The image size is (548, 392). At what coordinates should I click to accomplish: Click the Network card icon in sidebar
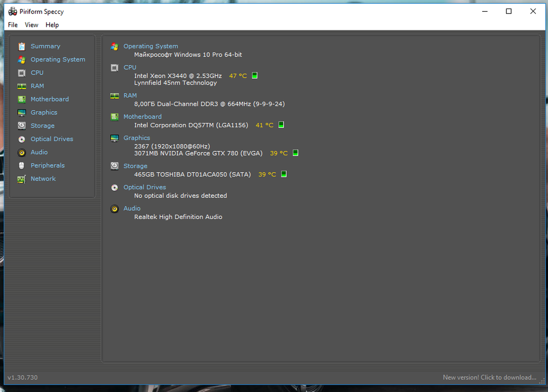21,179
